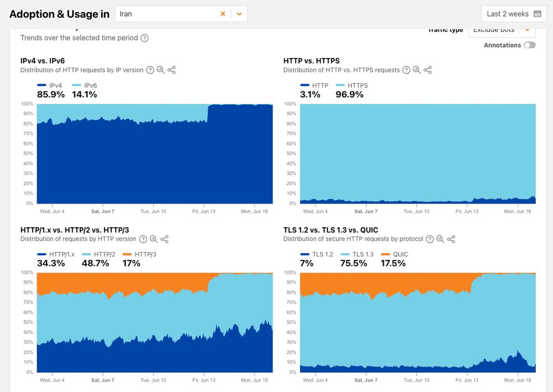
Task: Click the TLS 1.3 legend label
Action: click(x=363, y=255)
